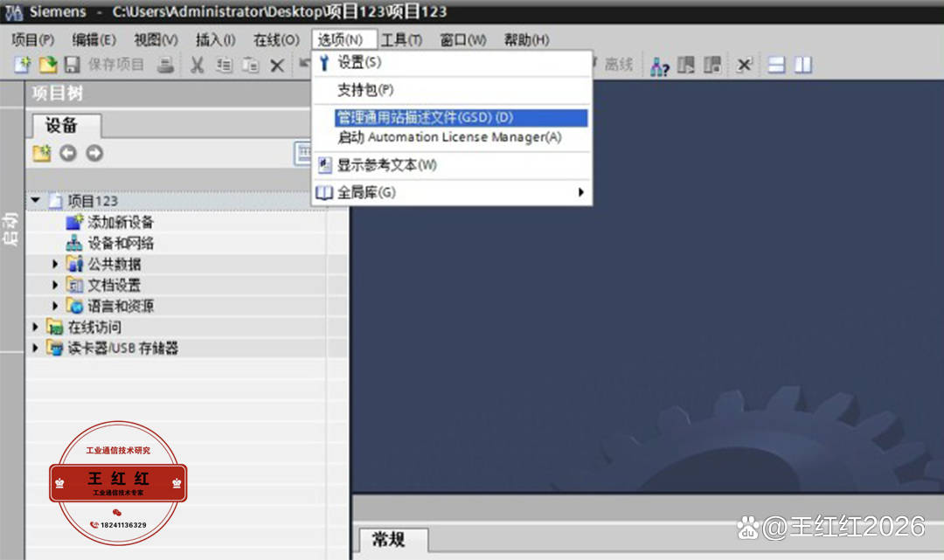Click the start CPU toolbar icon
944x560 pixels.
click(686, 65)
